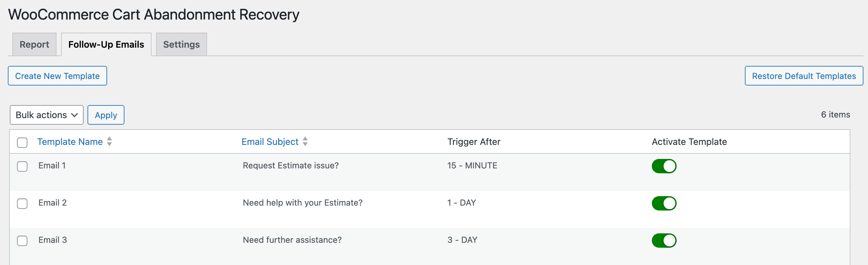Open the Settings tab

[x=181, y=44]
